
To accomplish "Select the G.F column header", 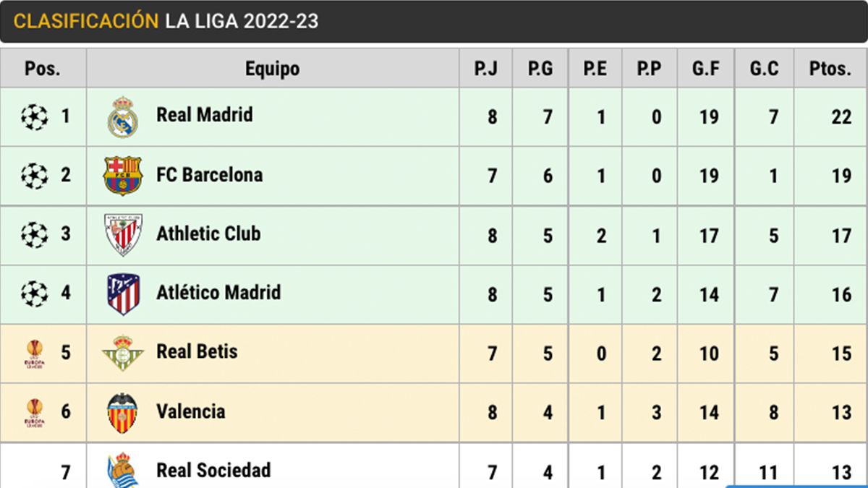I will (x=705, y=69).
